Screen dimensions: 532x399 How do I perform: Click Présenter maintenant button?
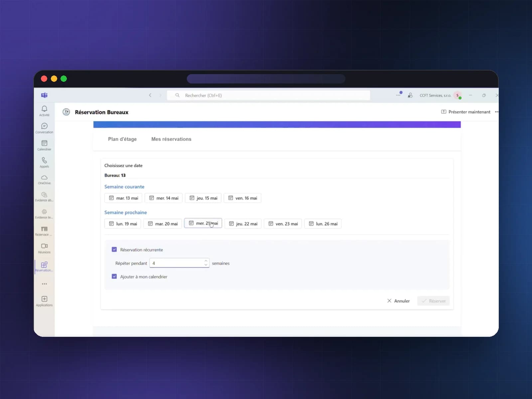click(465, 112)
